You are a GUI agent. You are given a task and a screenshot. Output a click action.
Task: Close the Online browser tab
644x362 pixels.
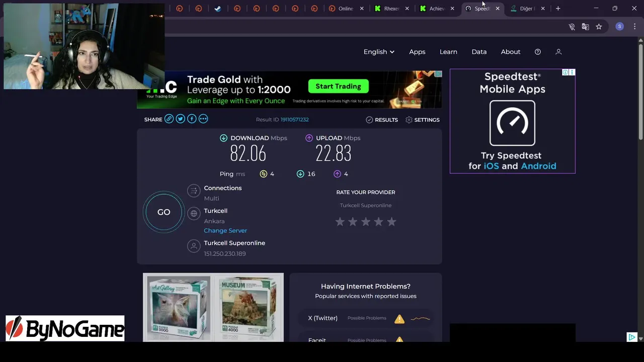click(x=362, y=9)
